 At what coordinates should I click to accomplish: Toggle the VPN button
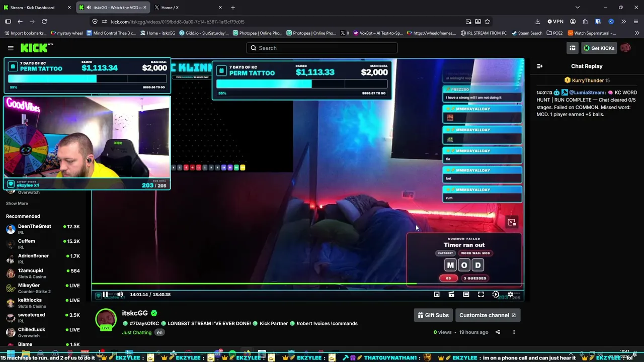pyautogui.click(x=555, y=22)
